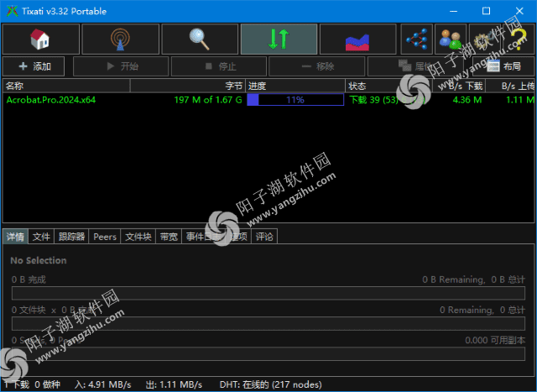Screen dimensions: 537x392
Task: Open the Search magnifier icon
Action: coord(200,39)
